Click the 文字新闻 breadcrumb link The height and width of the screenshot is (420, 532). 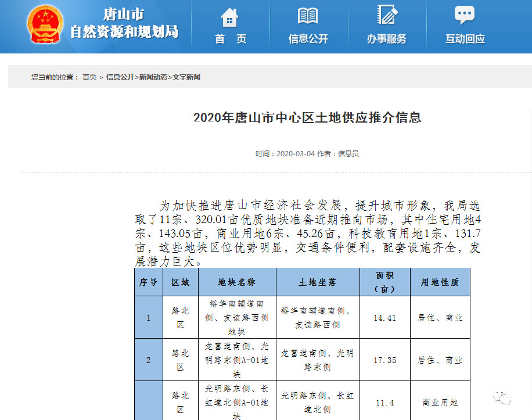[x=186, y=77]
